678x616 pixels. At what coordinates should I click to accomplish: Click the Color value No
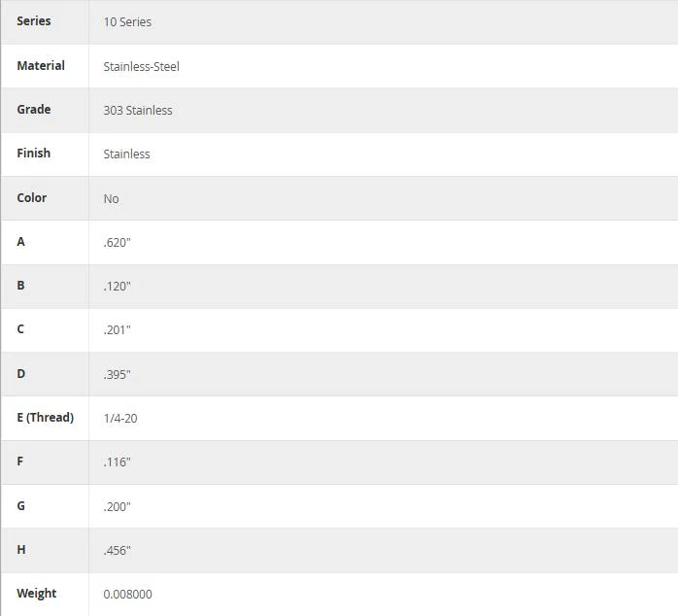point(111,198)
